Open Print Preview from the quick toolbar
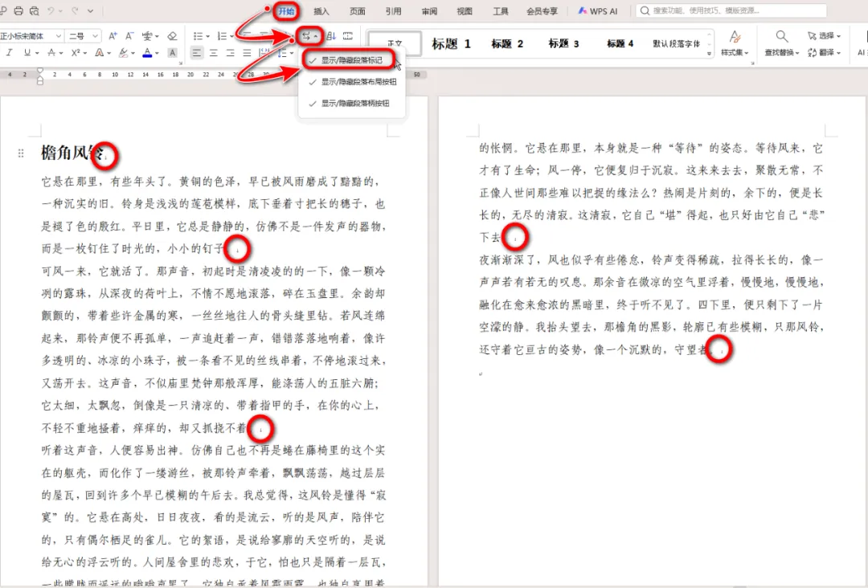This screenshot has width=868, height=588. 35,10
